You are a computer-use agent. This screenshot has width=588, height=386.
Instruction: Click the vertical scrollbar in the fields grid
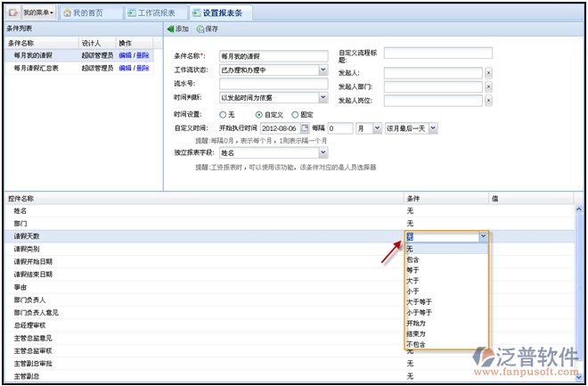(x=578, y=285)
